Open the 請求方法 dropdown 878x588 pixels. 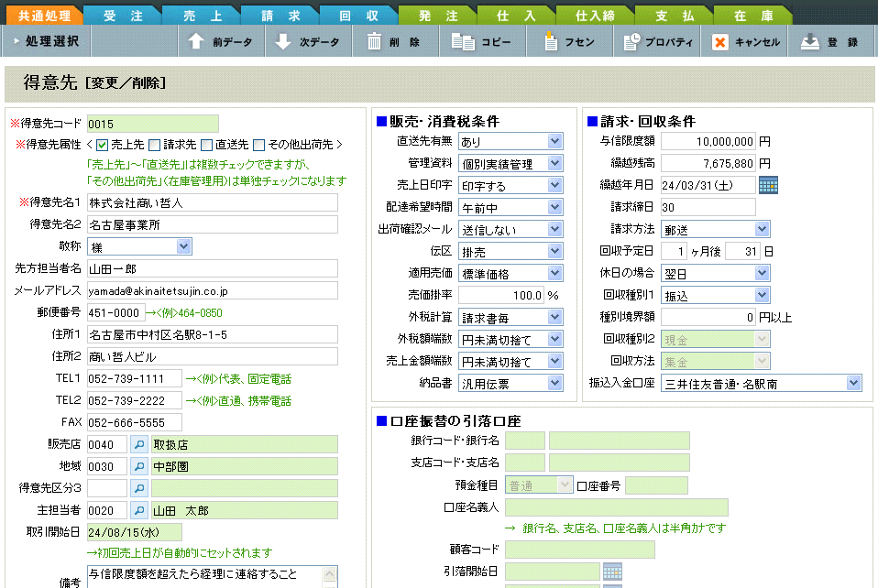point(762,229)
